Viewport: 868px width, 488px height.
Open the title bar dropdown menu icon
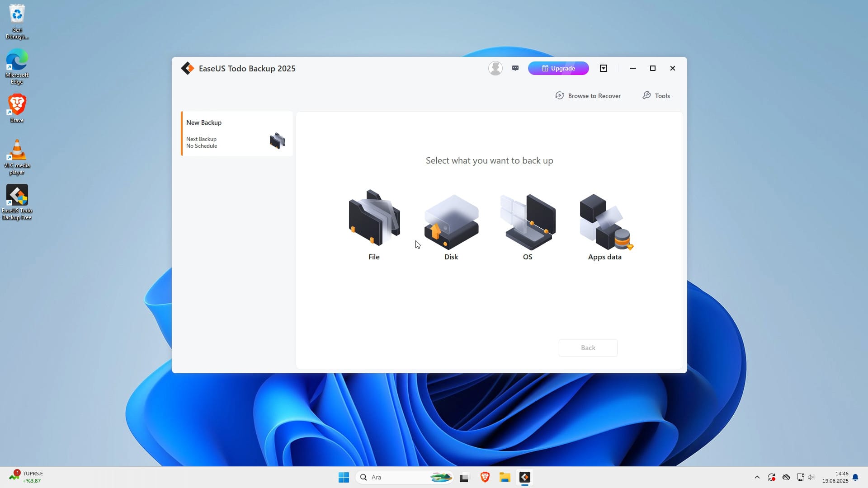click(x=604, y=68)
